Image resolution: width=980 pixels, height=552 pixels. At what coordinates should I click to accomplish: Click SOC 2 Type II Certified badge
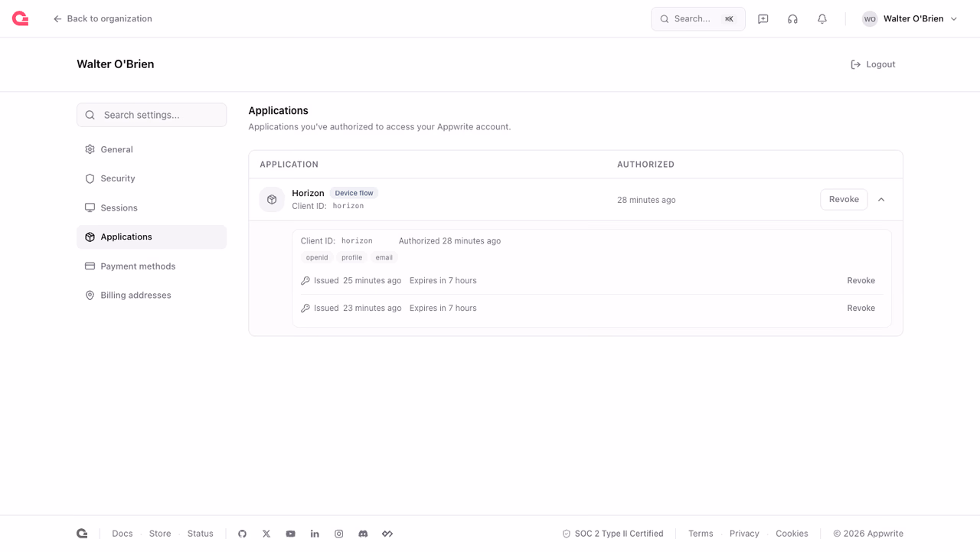[x=612, y=534]
